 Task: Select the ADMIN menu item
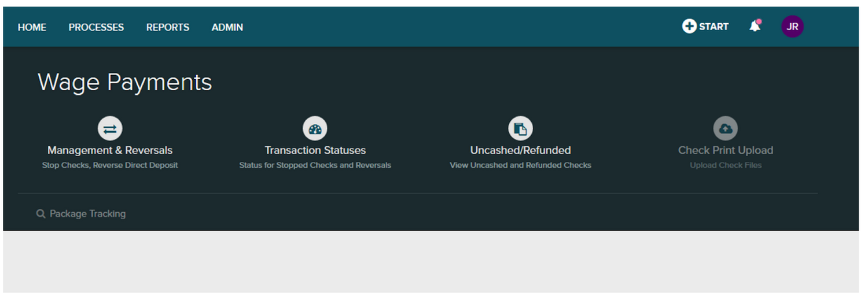click(x=227, y=27)
